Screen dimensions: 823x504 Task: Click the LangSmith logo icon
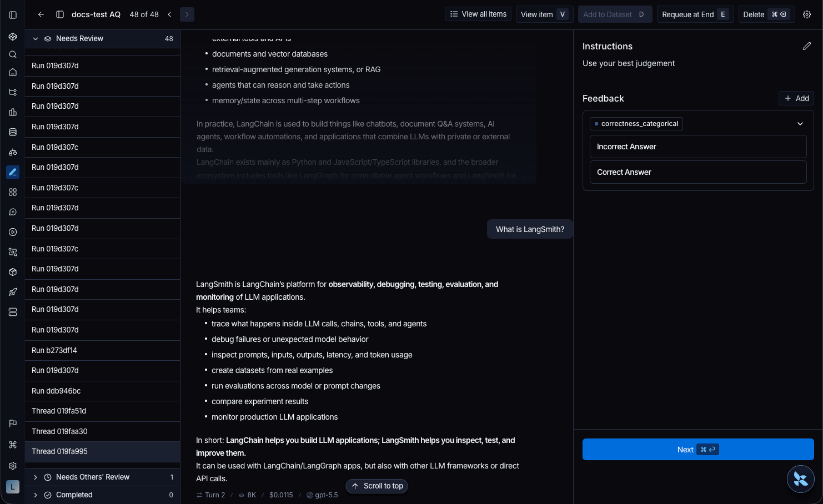pos(13,37)
